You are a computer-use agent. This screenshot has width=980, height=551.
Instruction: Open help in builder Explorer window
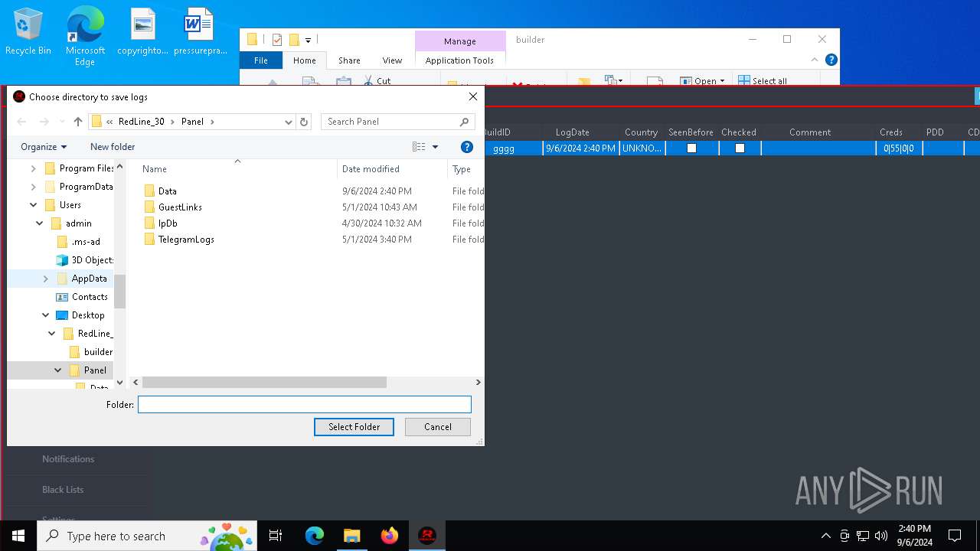[831, 60]
